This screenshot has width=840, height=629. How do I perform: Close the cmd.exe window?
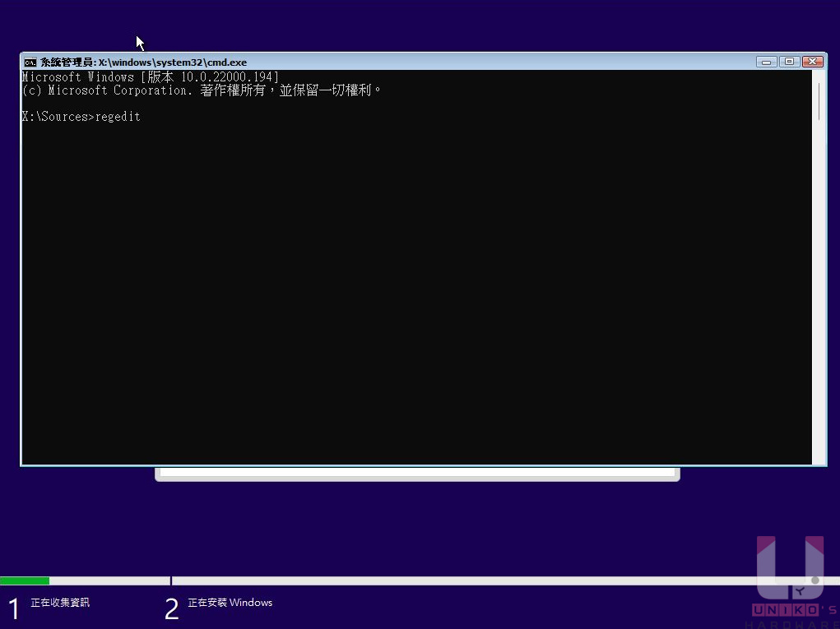click(812, 62)
